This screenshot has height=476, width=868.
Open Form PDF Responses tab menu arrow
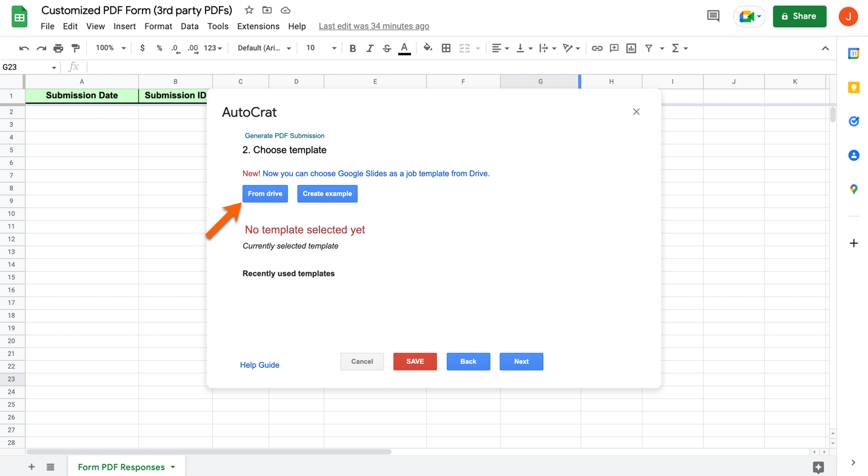(x=173, y=467)
